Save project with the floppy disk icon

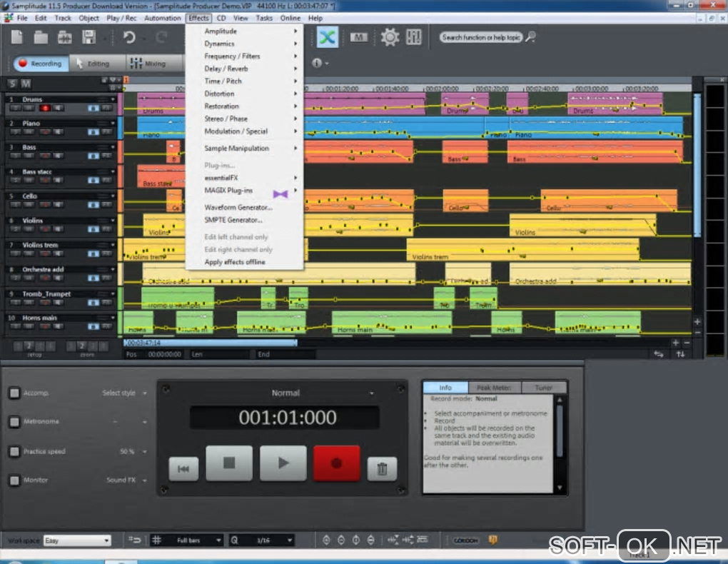(89, 36)
